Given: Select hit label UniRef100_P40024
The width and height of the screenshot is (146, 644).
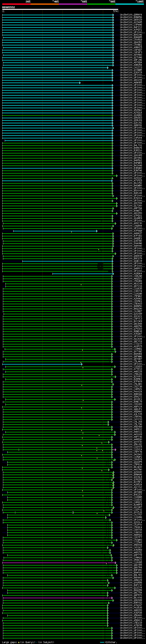Looking at the screenshot, I should point(131,392).
